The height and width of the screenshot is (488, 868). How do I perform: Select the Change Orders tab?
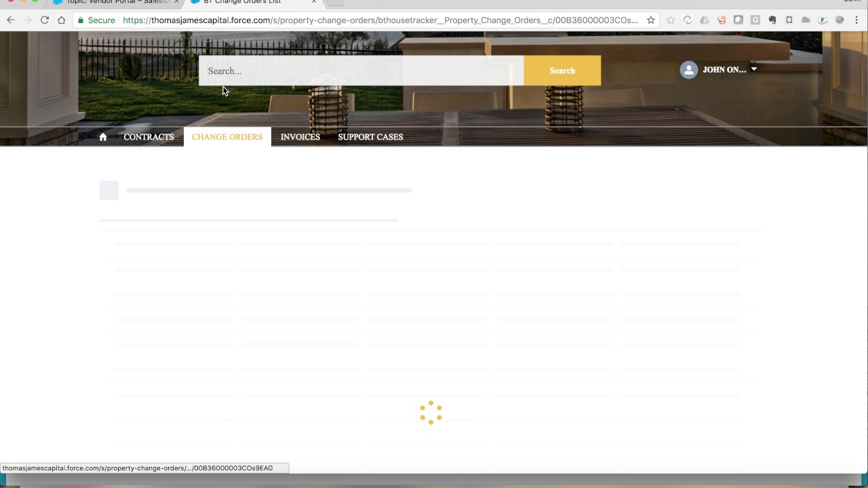[227, 137]
